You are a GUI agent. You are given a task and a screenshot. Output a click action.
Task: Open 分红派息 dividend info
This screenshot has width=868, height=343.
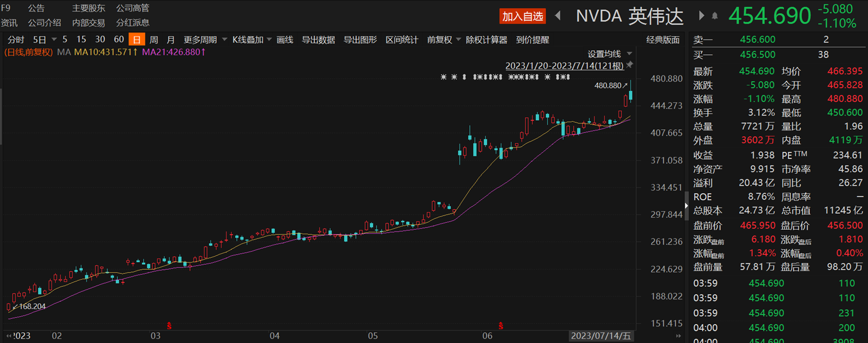click(133, 23)
